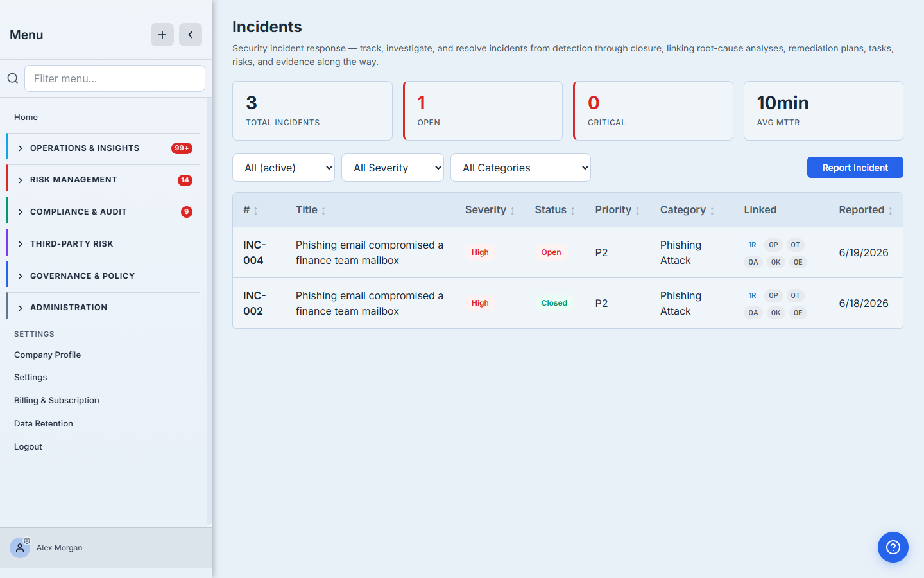This screenshot has height=578, width=924.
Task: Click the Report Incident button
Action: point(855,168)
